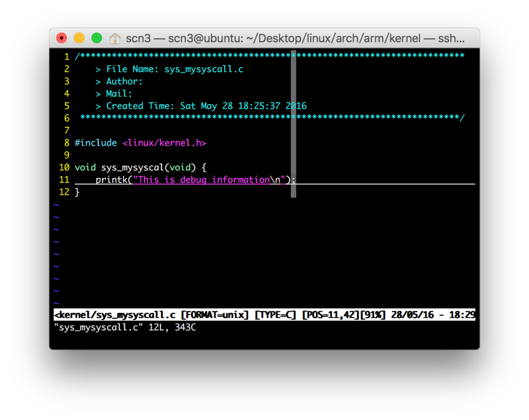Click the 'File Name: sys_mysyscall.c' comment line
This screenshot has height=420, width=529.
click(x=169, y=69)
